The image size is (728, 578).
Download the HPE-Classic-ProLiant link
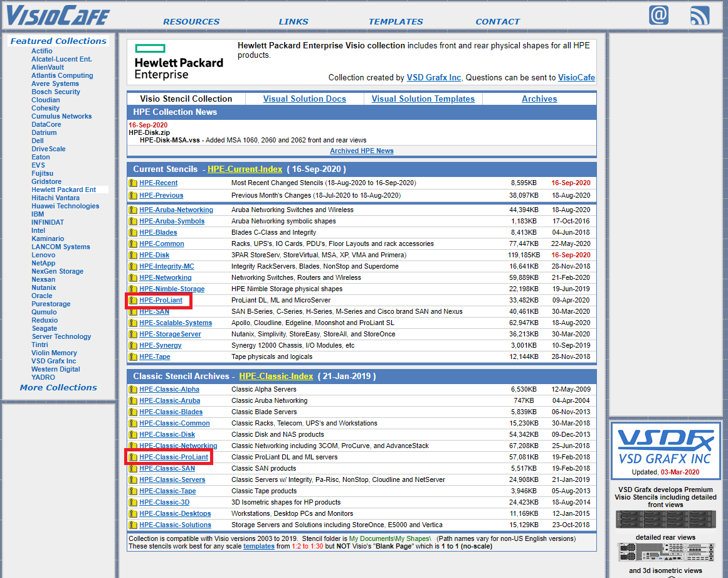pyautogui.click(x=174, y=458)
